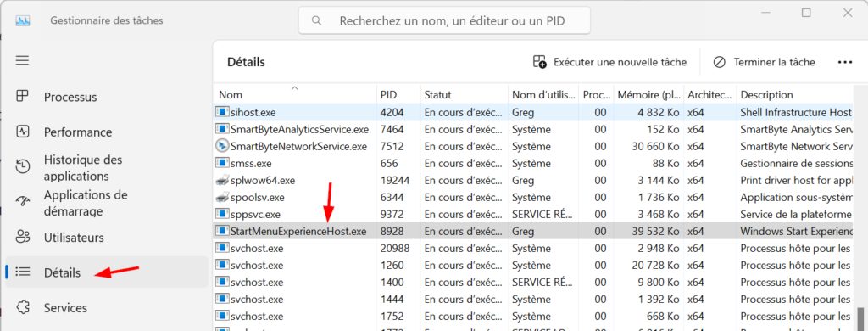Click the Utilisateurs people icon

point(22,238)
